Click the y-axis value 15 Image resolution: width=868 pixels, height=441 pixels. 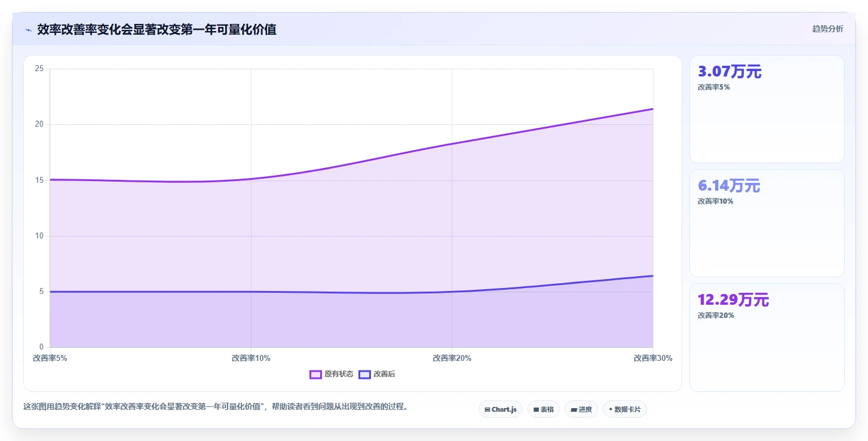[x=40, y=180]
